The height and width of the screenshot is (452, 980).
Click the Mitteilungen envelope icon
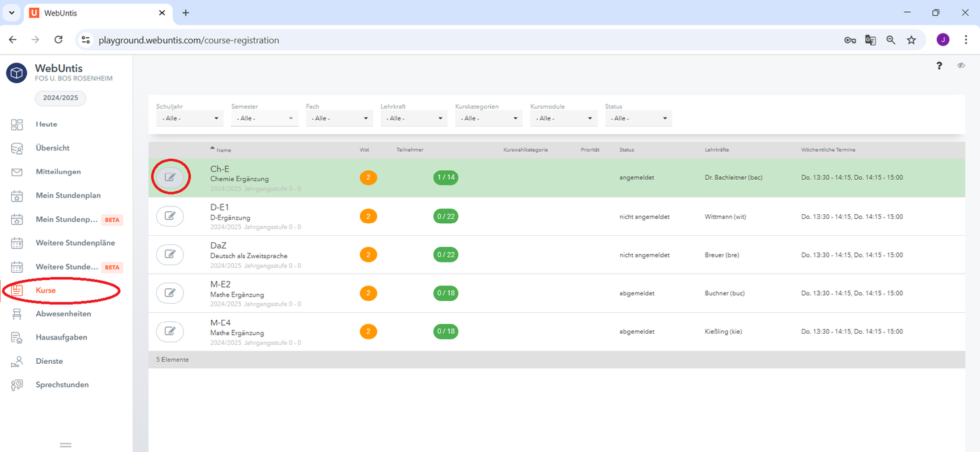pos(17,172)
